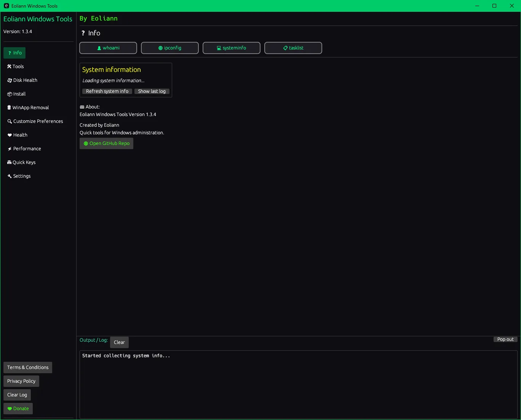Run tasklist from the Info toolbar
This screenshot has height=420, width=521.
pyautogui.click(x=293, y=48)
